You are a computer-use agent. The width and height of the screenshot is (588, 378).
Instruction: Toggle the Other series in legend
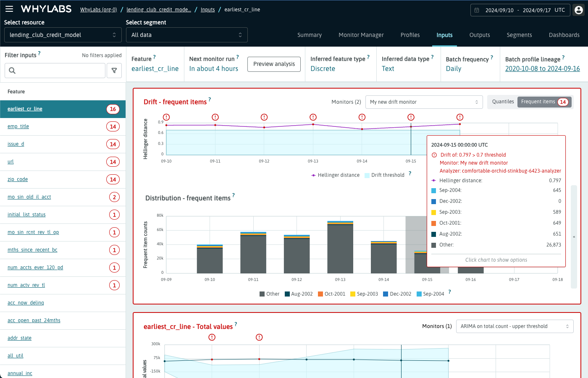[269, 294]
